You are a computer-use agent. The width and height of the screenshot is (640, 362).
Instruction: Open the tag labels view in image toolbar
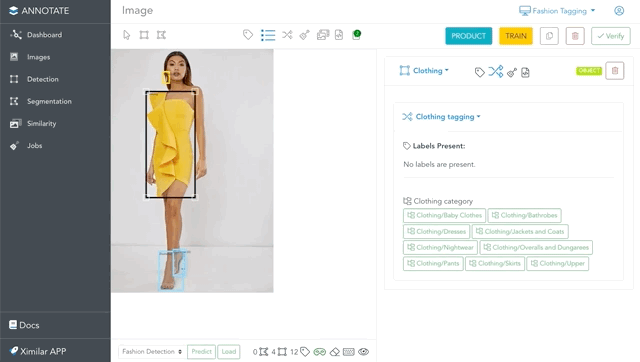(x=248, y=35)
